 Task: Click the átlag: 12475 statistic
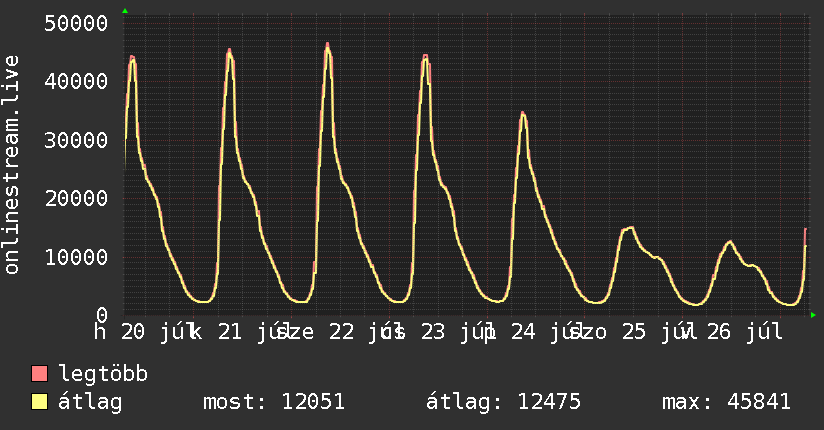point(503,402)
